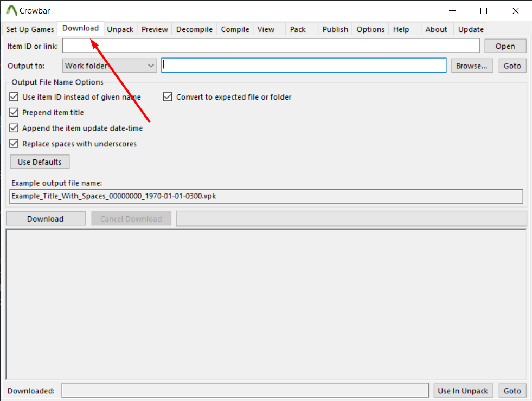Uncheck Prepend item title

tap(47, 113)
